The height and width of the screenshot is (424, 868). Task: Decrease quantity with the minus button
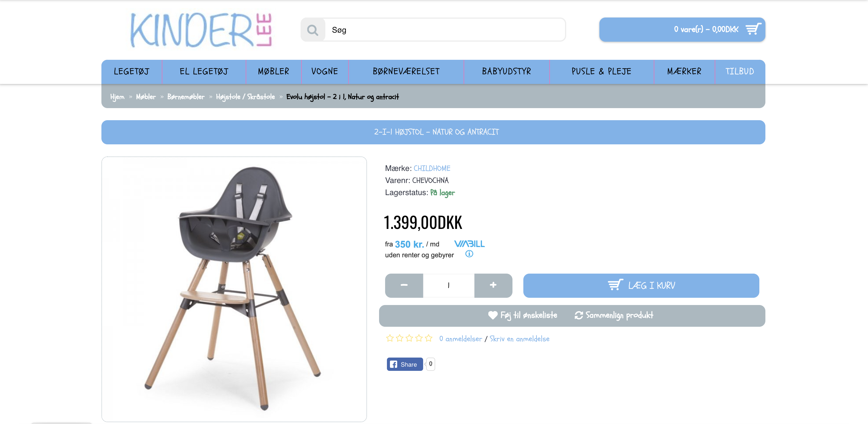404,285
